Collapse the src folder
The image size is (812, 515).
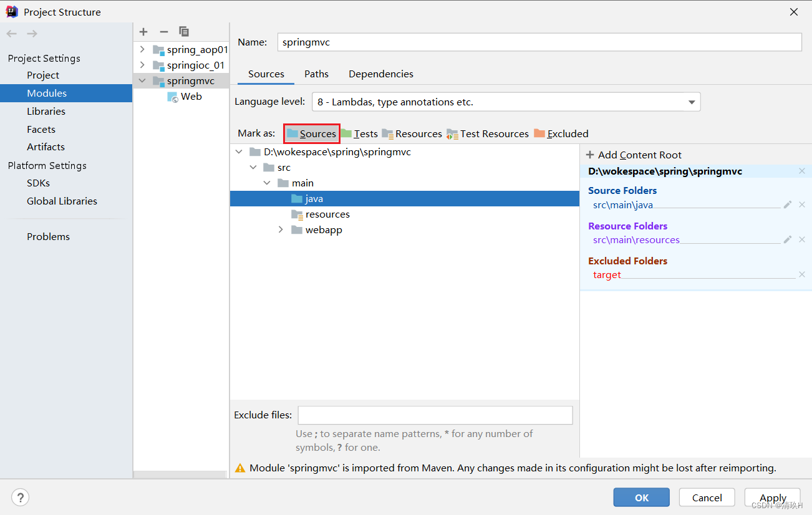point(253,167)
